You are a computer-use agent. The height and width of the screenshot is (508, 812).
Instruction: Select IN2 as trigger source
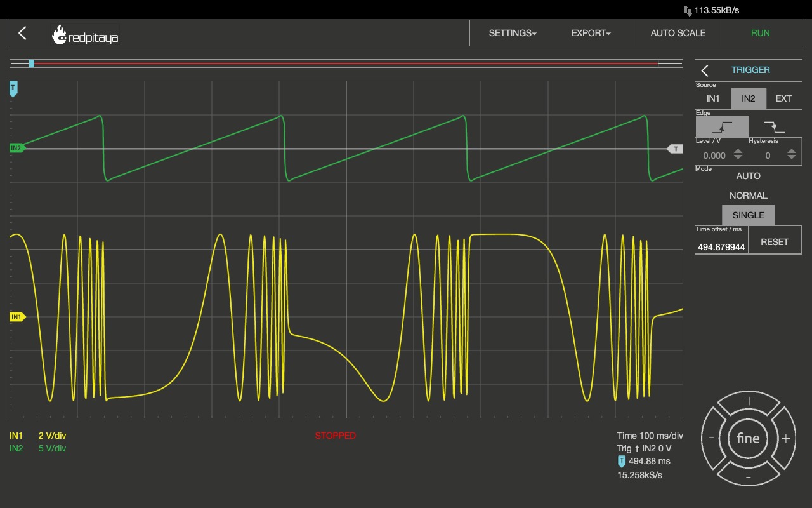click(x=749, y=98)
